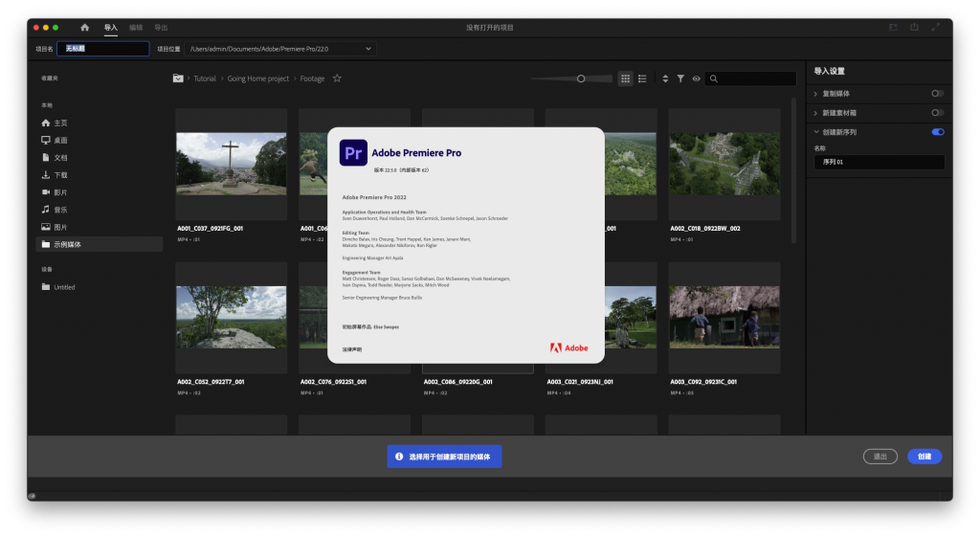
Task: Toggle the 新建素材箱 switch
Action: pyautogui.click(x=937, y=113)
